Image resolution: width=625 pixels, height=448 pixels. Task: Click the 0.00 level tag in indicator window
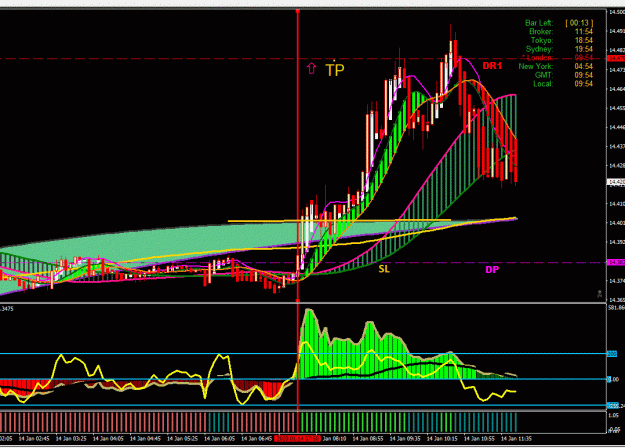click(x=613, y=379)
